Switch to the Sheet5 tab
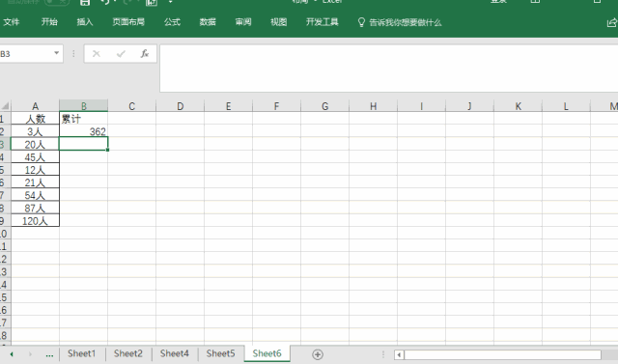 pyautogui.click(x=220, y=353)
